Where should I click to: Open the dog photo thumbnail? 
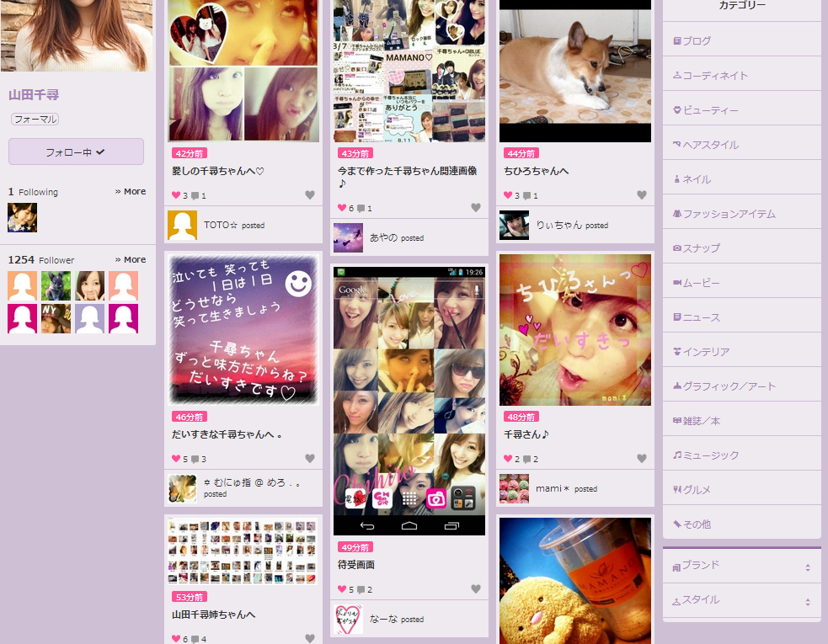pos(575,71)
